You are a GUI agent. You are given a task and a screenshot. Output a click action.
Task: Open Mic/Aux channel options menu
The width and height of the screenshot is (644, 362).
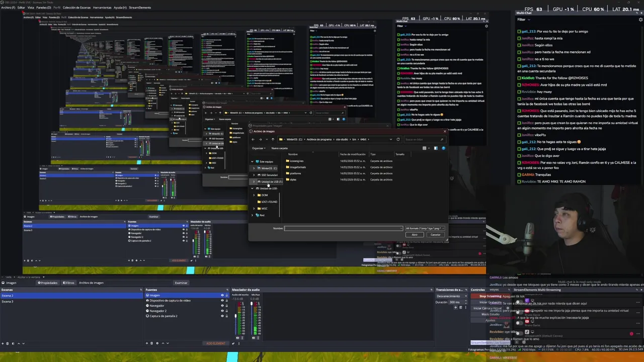(258, 337)
